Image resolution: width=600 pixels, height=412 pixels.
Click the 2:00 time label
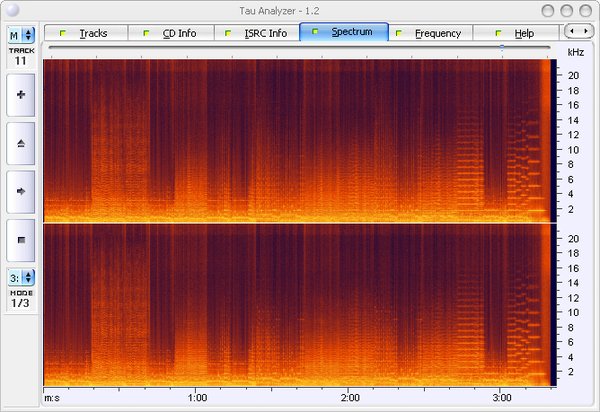(x=350, y=398)
